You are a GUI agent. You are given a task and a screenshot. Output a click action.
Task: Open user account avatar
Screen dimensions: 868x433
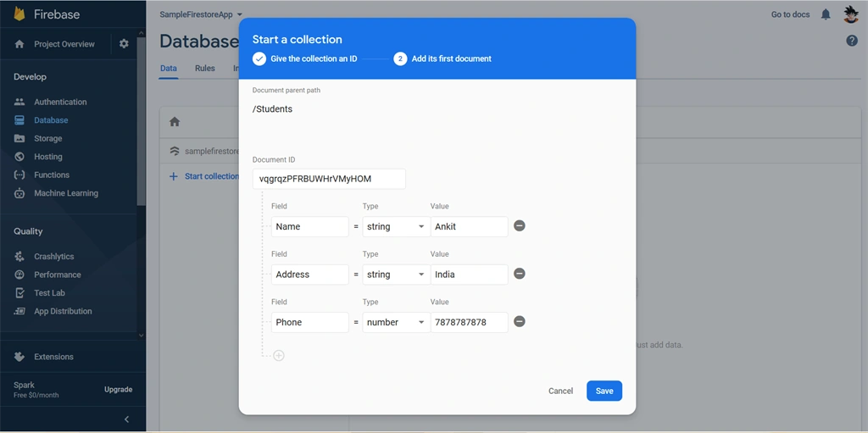click(x=851, y=14)
